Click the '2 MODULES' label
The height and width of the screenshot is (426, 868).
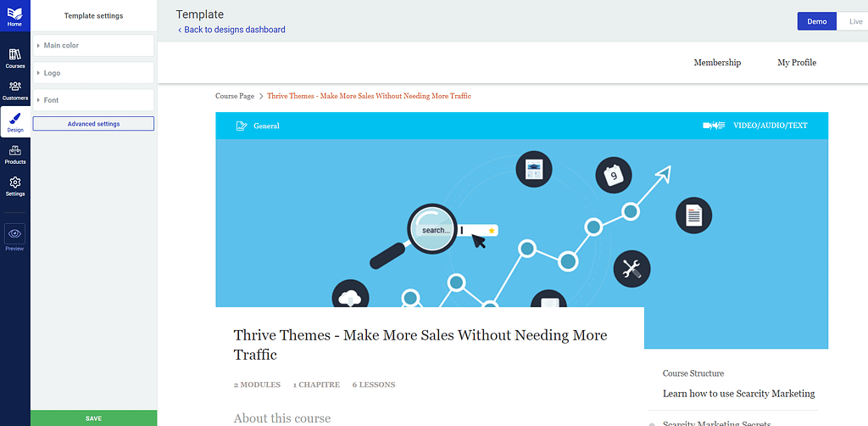(257, 384)
